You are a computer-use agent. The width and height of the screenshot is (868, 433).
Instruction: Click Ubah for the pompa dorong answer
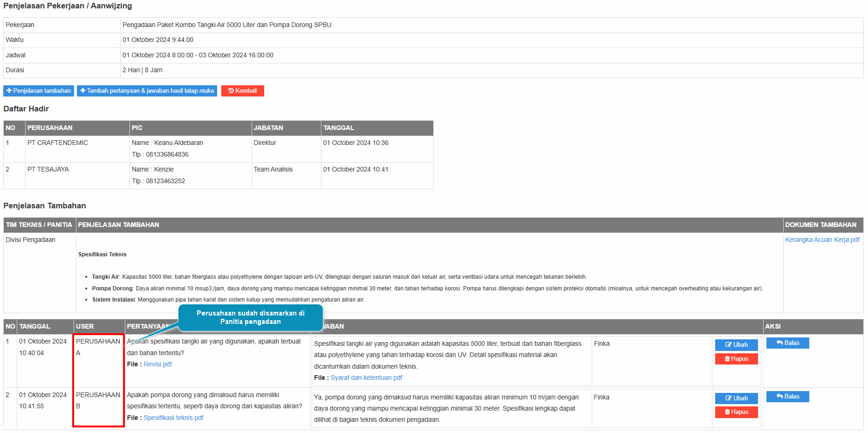click(736, 399)
